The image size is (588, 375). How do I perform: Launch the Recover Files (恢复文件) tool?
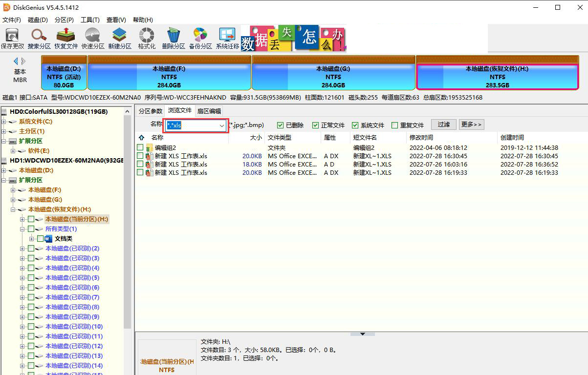pos(66,39)
